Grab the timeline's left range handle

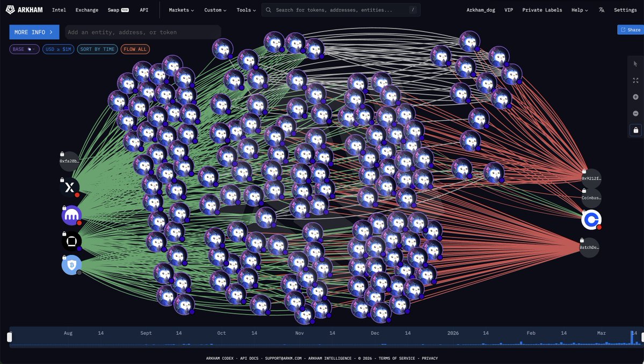click(x=10, y=337)
